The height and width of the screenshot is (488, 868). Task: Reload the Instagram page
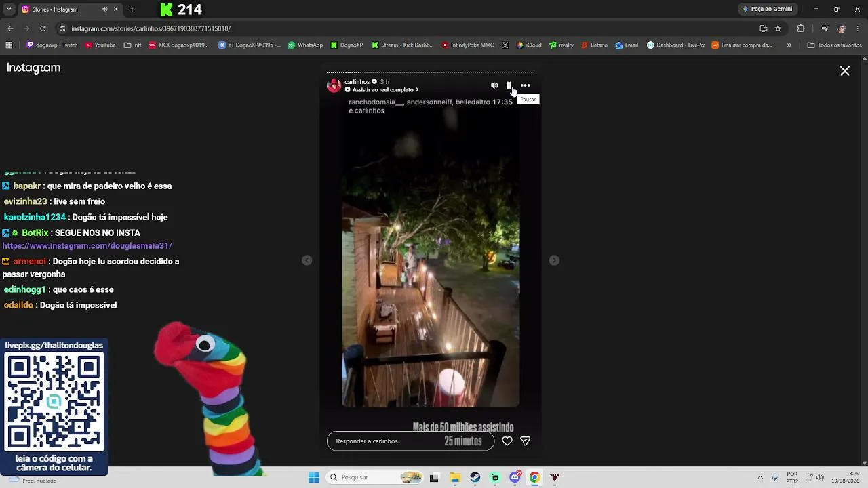click(x=43, y=28)
